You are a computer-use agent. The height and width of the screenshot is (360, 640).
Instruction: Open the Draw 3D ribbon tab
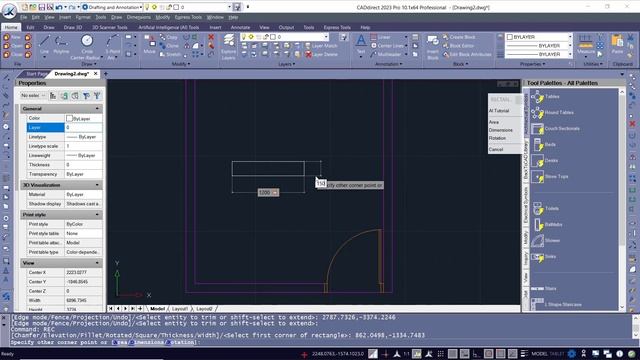coord(73,27)
